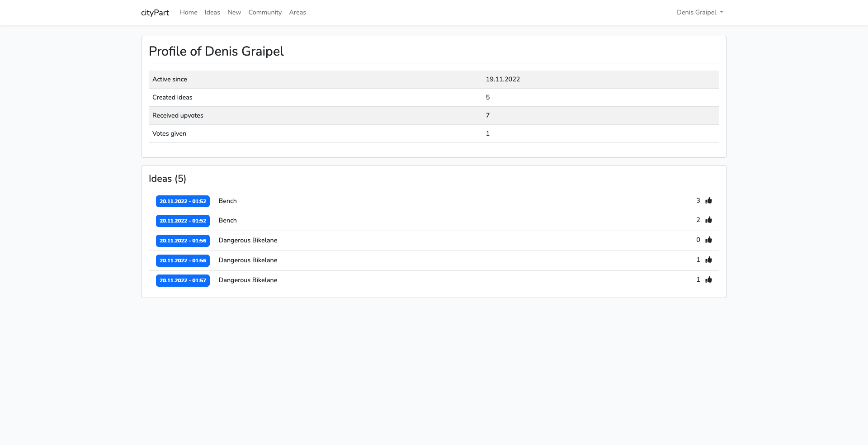Click the date badge of the Dangerous Bikelane idea with 0 upvotes

coord(183,241)
